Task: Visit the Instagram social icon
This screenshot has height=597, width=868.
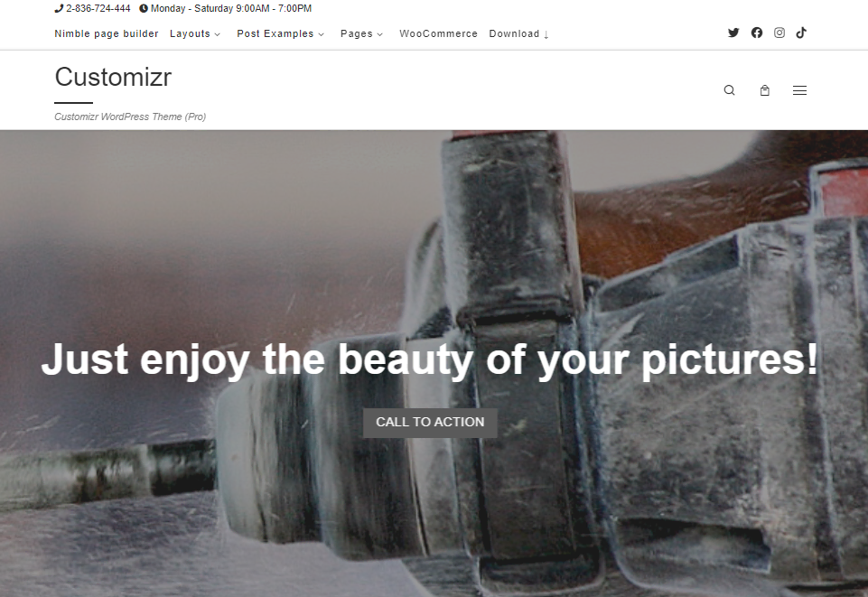Action: click(779, 33)
